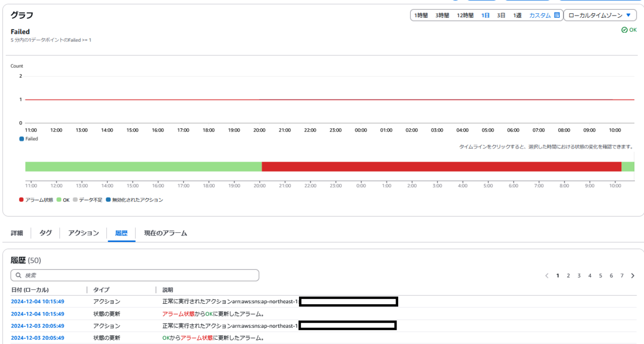Go to history page 4
The image size is (644, 344).
(590, 275)
